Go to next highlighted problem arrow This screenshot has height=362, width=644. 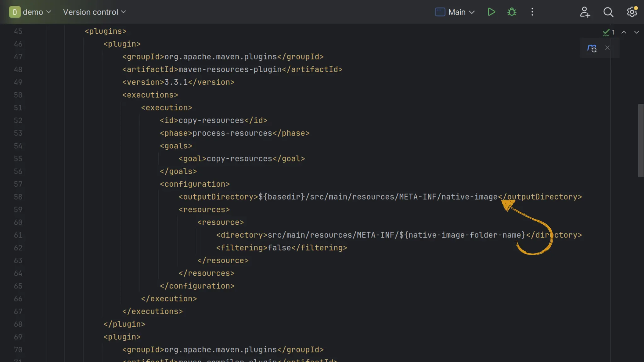[636, 32]
